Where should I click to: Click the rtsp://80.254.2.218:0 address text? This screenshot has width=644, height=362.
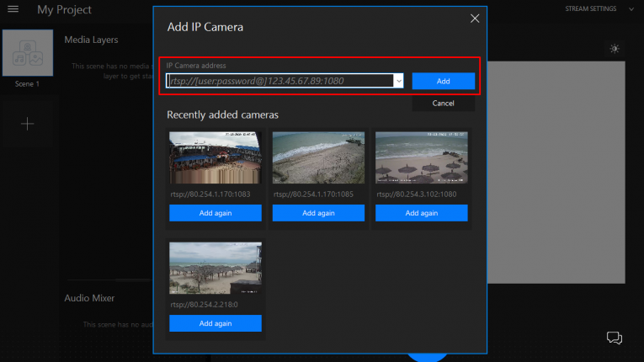click(204, 305)
